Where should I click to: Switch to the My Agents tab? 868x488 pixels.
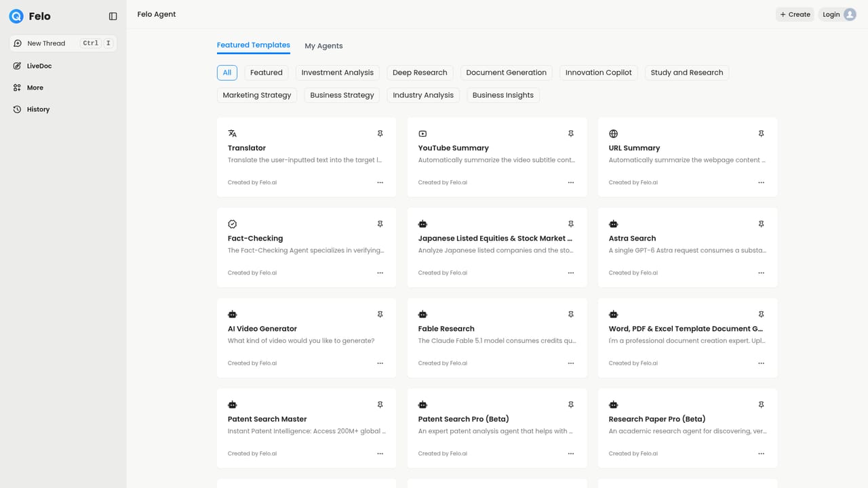pyautogui.click(x=323, y=46)
